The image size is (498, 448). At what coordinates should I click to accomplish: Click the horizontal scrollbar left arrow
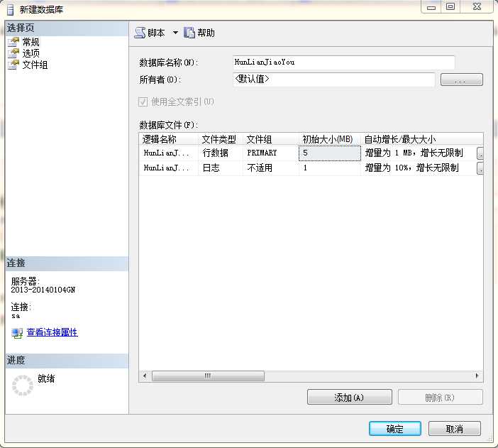145,376
